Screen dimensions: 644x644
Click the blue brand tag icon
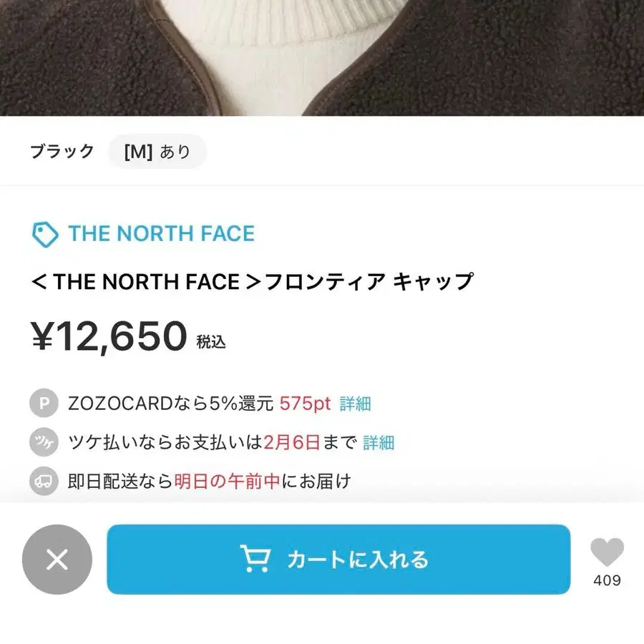(44, 234)
